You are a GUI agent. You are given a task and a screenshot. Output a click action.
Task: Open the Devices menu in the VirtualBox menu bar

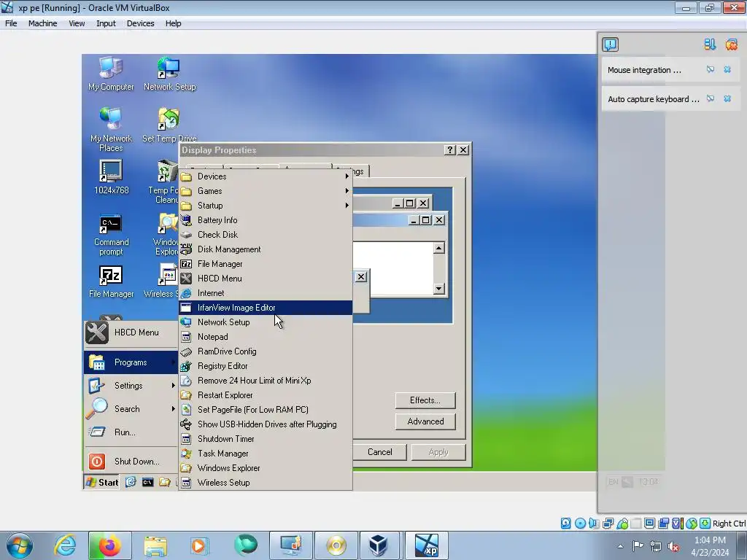(140, 23)
